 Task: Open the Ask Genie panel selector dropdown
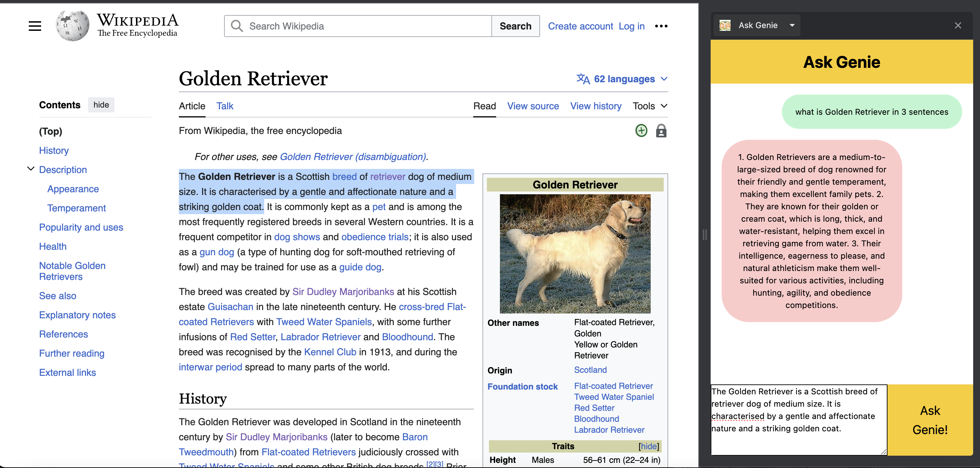(792, 25)
